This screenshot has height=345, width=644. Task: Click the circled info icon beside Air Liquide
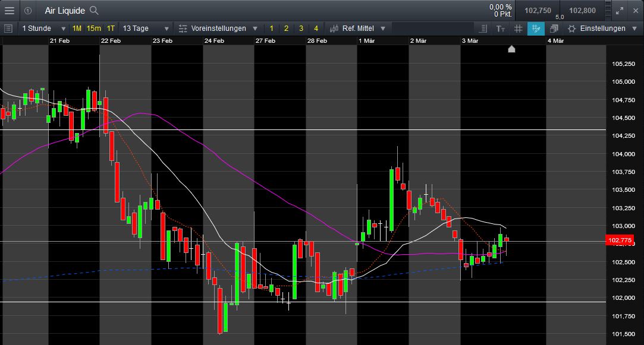tap(27, 10)
